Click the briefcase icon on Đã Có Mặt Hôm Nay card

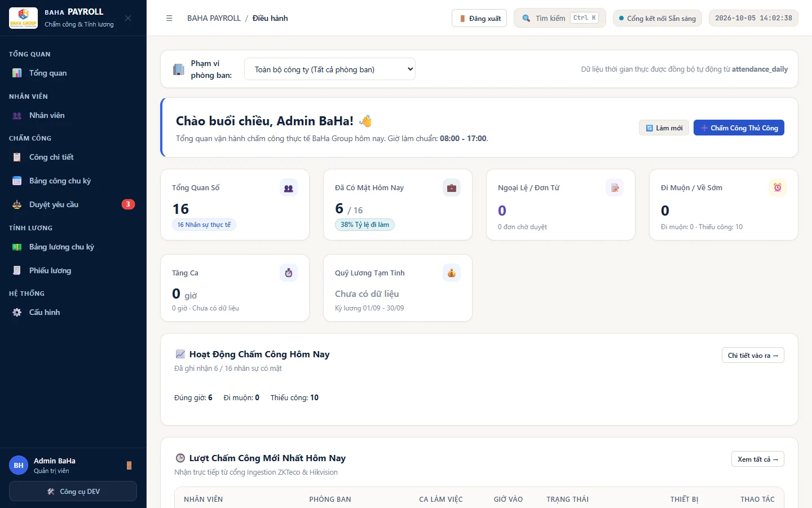[x=452, y=188]
